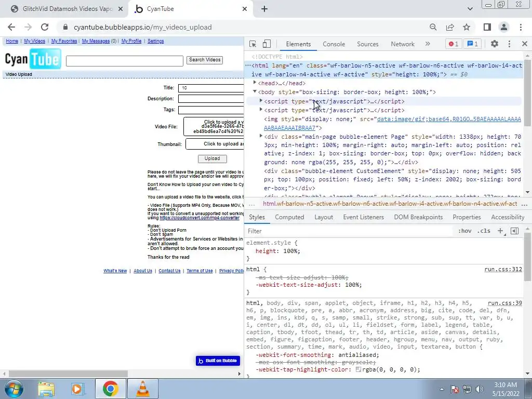The image size is (532, 399).
Task: Switch to the Network tab
Action: (x=403, y=44)
